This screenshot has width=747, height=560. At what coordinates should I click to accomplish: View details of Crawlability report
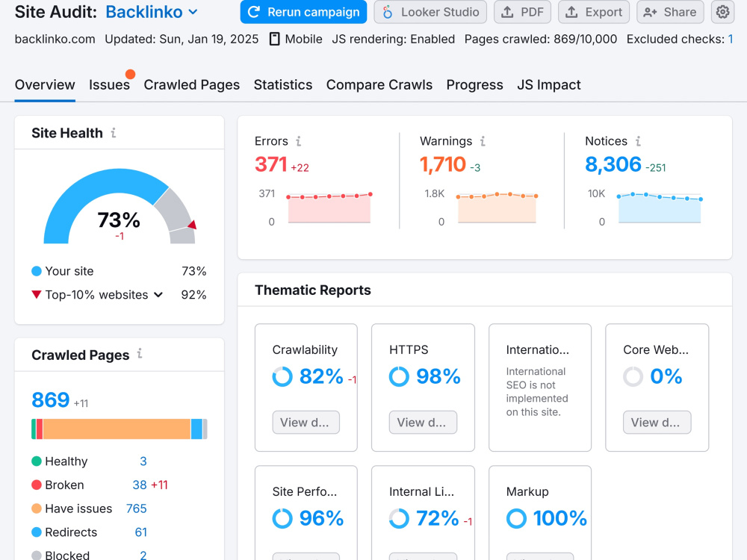306,423
